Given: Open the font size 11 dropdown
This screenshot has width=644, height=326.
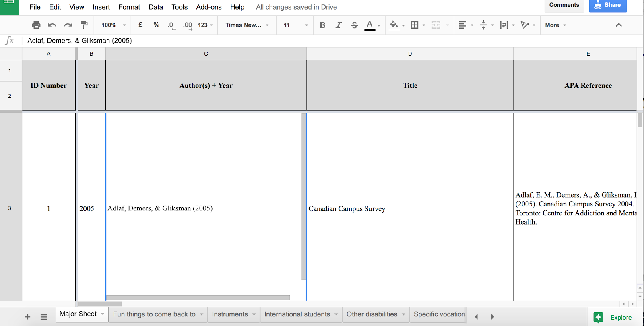Looking at the screenshot, I should 295,25.
